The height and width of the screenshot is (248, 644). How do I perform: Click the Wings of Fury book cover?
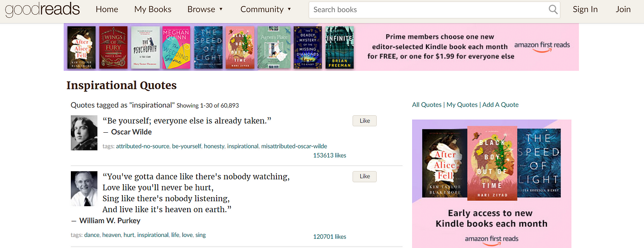(113, 47)
